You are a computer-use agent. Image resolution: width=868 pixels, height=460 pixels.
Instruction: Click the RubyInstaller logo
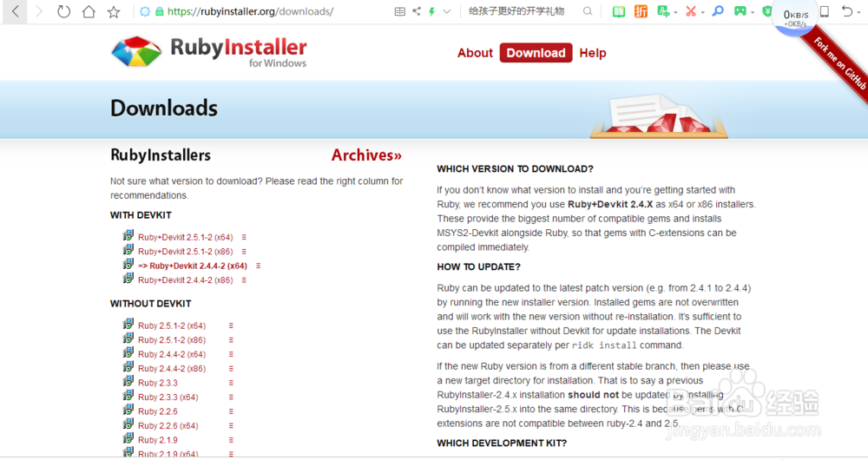point(208,52)
